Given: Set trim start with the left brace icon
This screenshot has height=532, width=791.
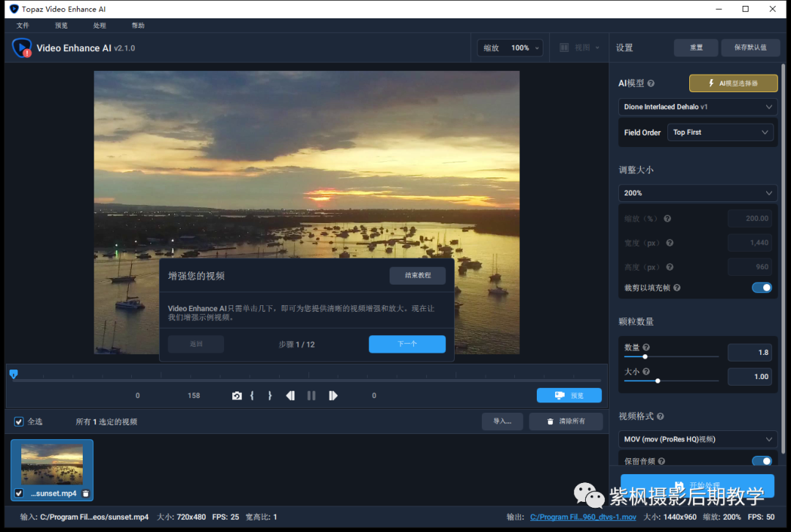Looking at the screenshot, I should [252, 396].
